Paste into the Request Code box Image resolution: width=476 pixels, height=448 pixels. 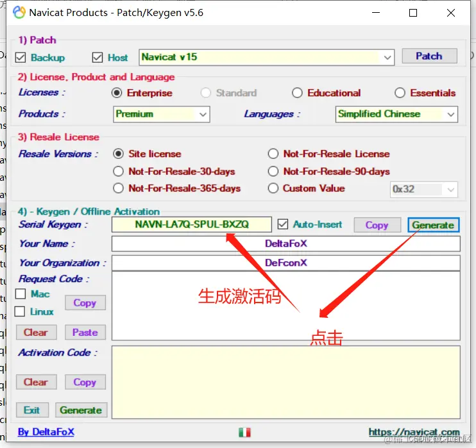pyautogui.click(x=85, y=333)
